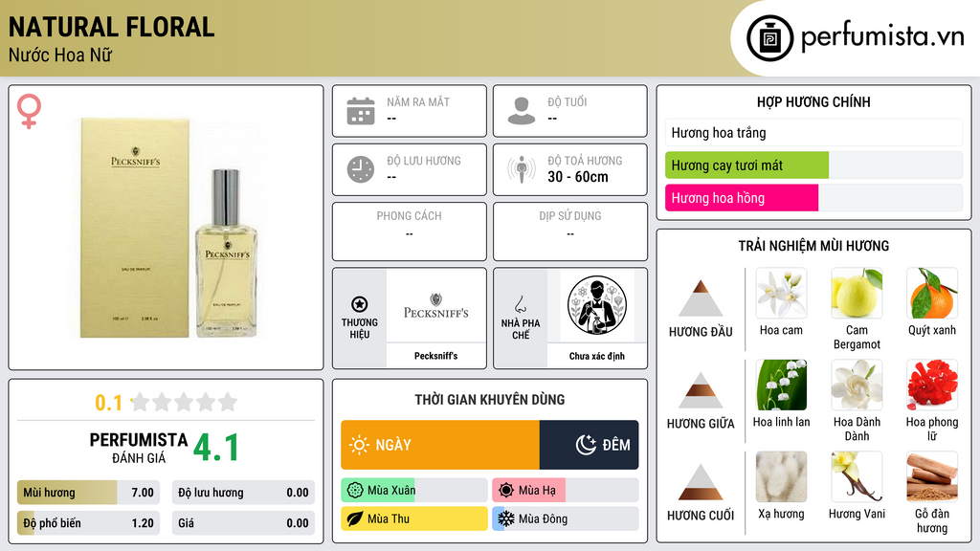The height and width of the screenshot is (551, 980).
Task: Click the five-star rating row
Action: (x=184, y=402)
